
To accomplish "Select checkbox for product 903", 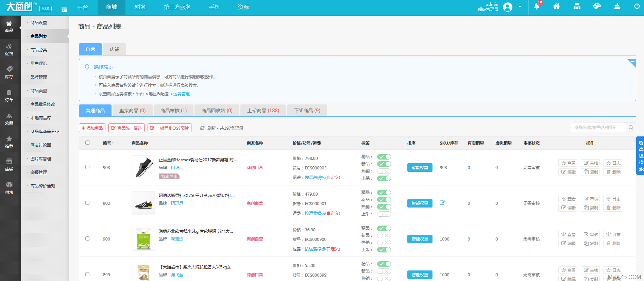I will 87,167.
